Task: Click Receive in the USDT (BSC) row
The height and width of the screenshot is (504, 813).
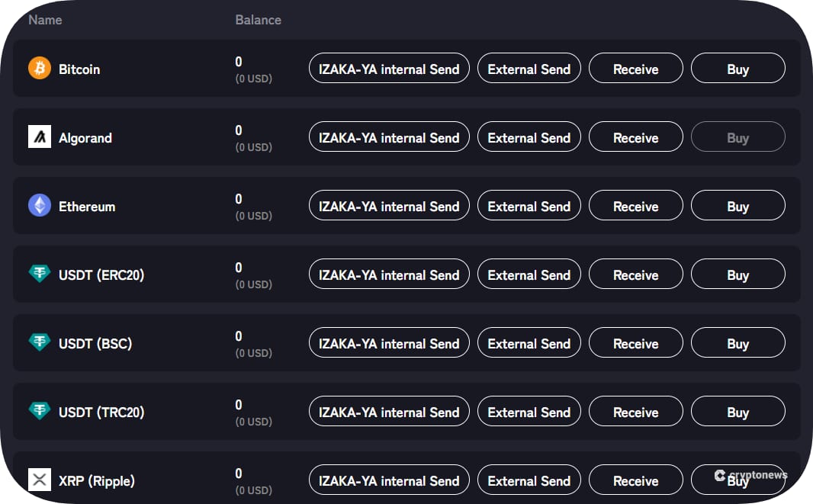Action: click(635, 342)
